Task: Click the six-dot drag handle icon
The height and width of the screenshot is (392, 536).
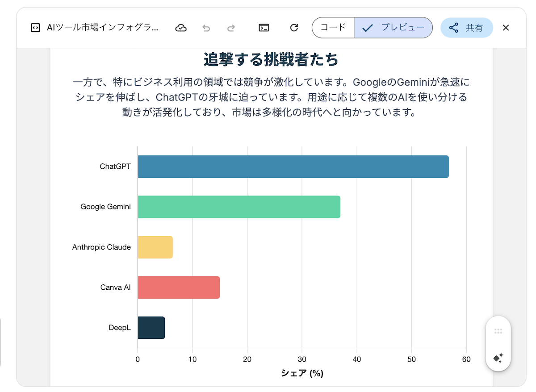Action: (498, 331)
